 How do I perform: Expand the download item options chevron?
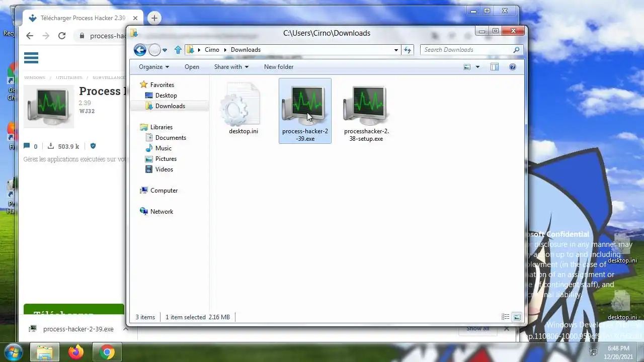click(126, 329)
